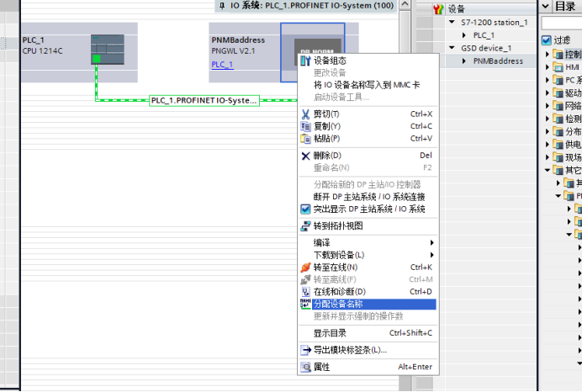Click the vertical scrollbar up arrow

pyautogui.click(x=405, y=4)
